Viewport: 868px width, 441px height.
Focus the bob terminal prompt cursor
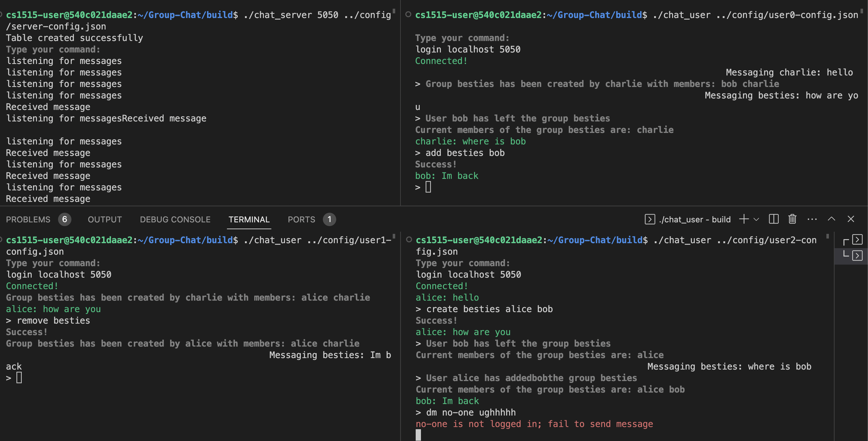tap(19, 378)
